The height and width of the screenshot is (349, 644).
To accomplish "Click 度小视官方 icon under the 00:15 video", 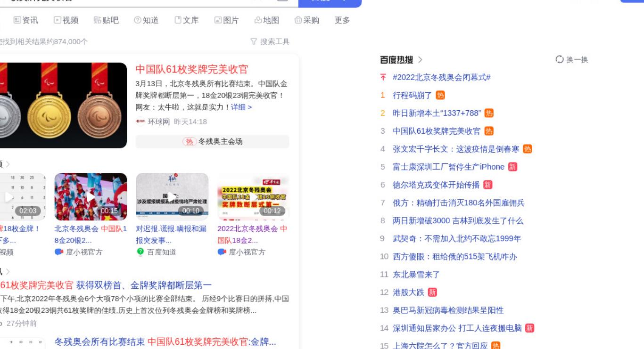I will [x=58, y=252].
